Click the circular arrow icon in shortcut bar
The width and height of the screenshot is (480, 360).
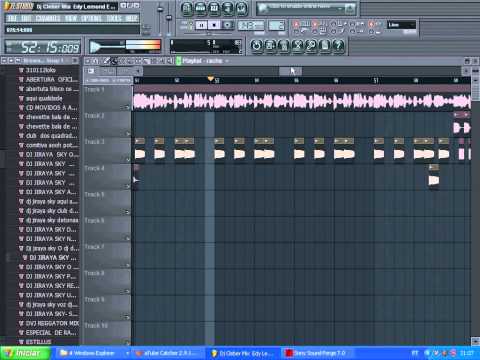pyautogui.click(x=256, y=46)
